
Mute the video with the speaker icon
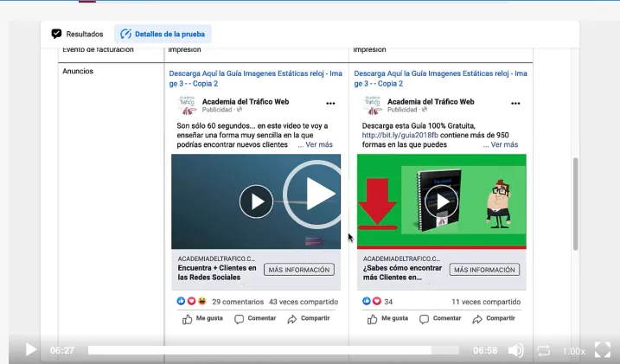click(515, 350)
